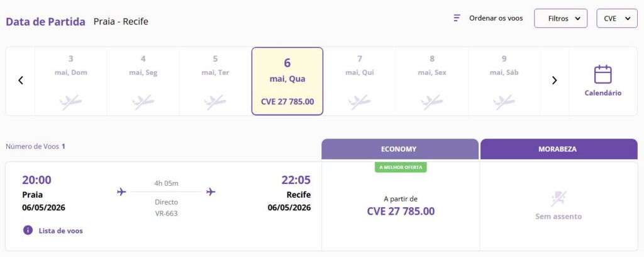
Task: Select the 6 mai, Qua date tab
Action: (x=287, y=81)
